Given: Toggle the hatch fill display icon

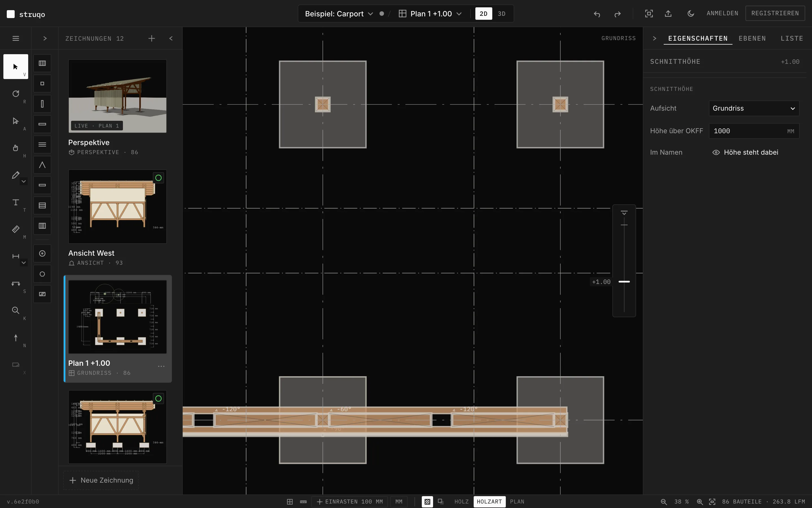Looking at the screenshot, I should [x=427, y=502].
